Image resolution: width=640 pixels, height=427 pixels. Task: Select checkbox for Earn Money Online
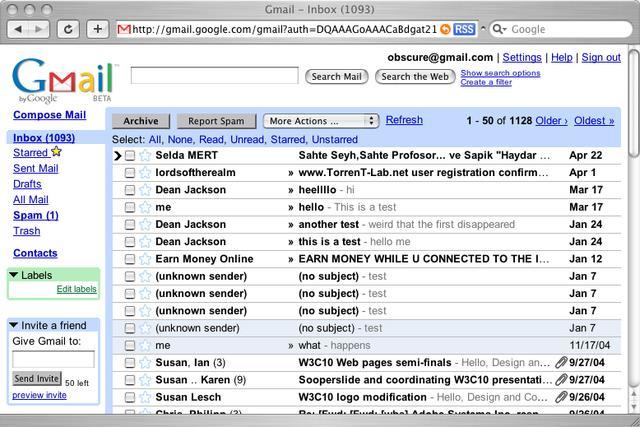(x=130, y=259)
